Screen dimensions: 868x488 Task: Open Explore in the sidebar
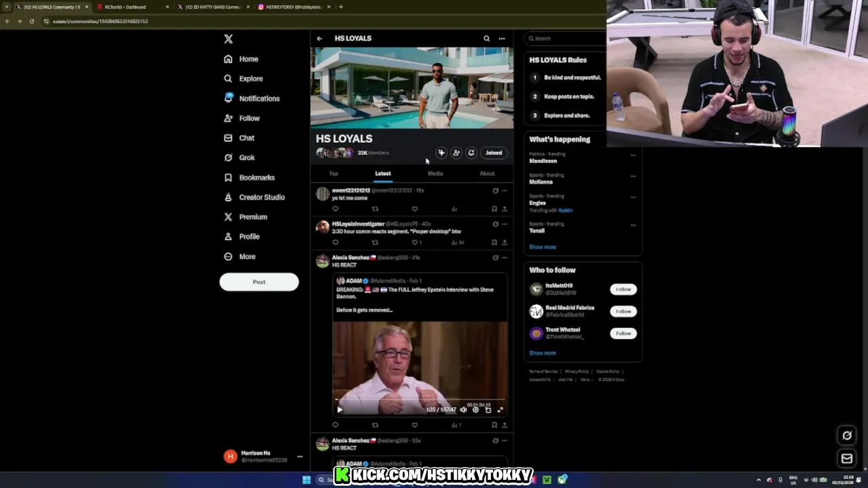tap(243, 79)
